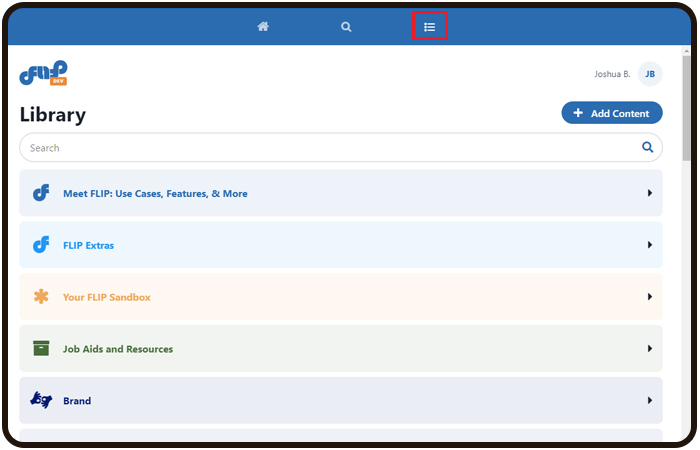
Task: Expand Job Aids and Resources arrow
Action: [650, 348]
